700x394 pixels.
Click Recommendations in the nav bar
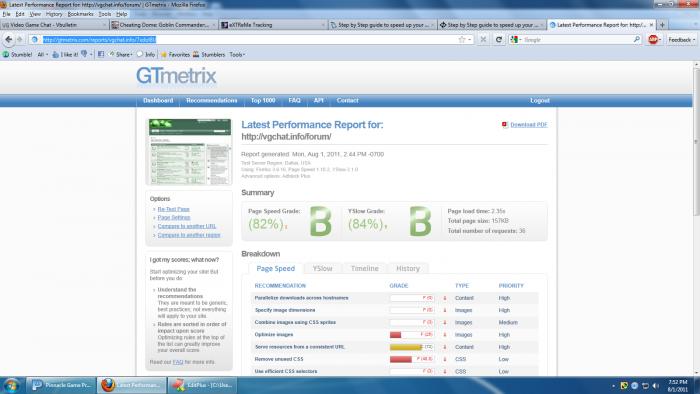pyautogui.click(x=212, y=100)
